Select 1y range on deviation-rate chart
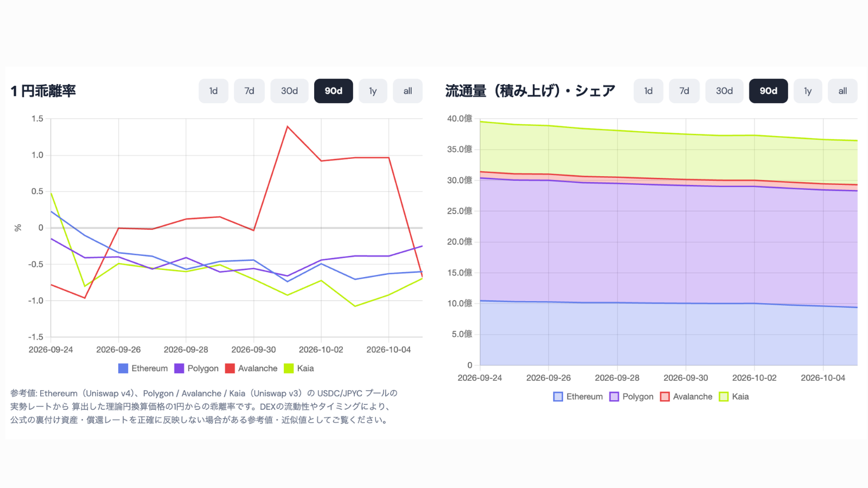 click(x=373, y=91)
